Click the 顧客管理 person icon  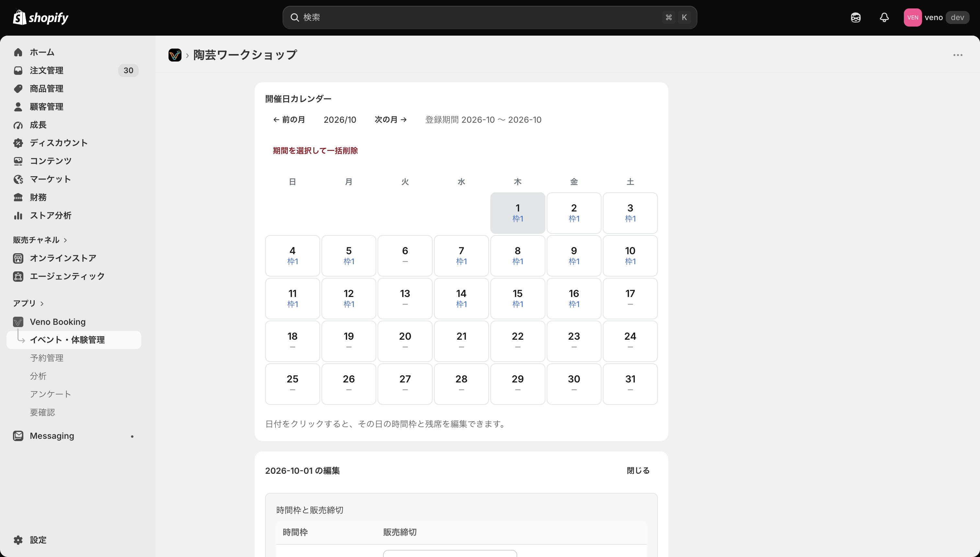[18, 107]
